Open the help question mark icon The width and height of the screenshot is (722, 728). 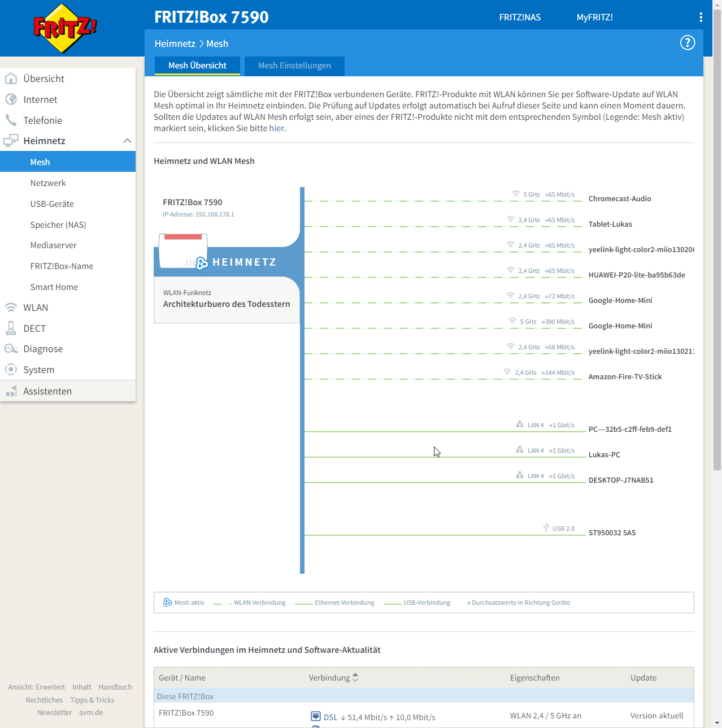[687, 43]
